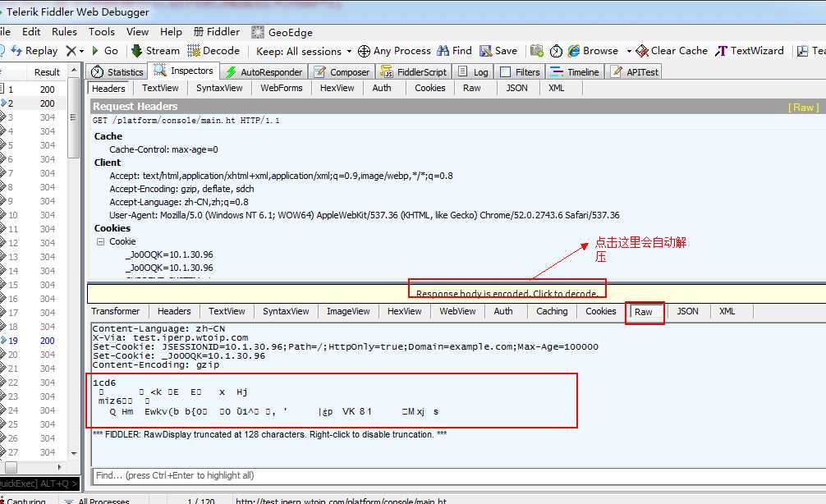This screenshot has width=826, height=504.
Task: Open the Help menu
Action: 172,31
